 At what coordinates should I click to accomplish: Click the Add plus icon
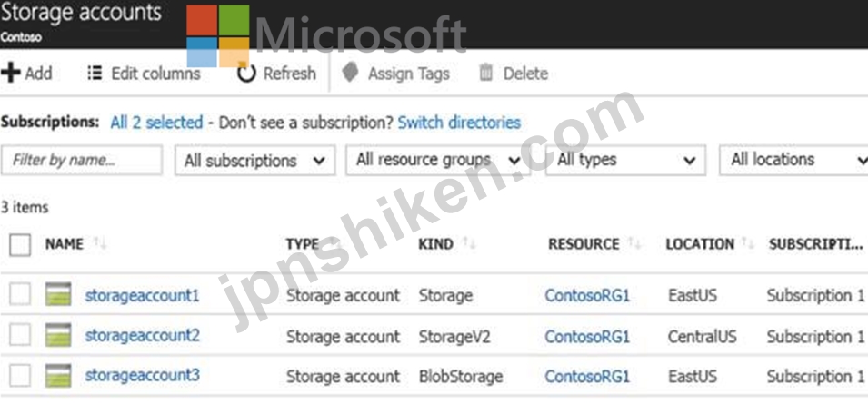[x=10, y=73]
